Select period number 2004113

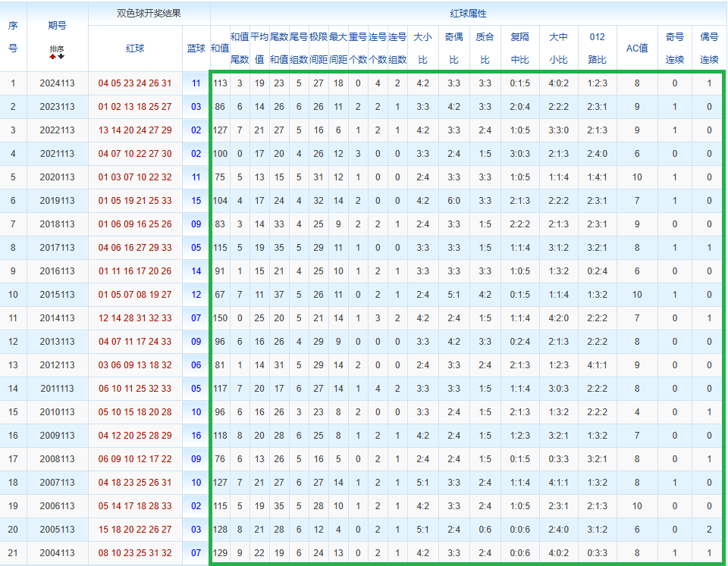point(57,553)
